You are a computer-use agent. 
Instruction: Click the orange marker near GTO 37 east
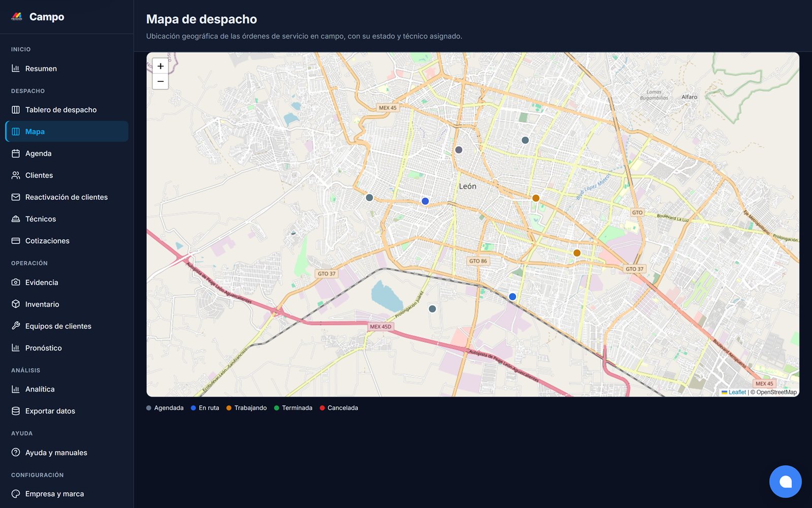click(x=577, y=253)
